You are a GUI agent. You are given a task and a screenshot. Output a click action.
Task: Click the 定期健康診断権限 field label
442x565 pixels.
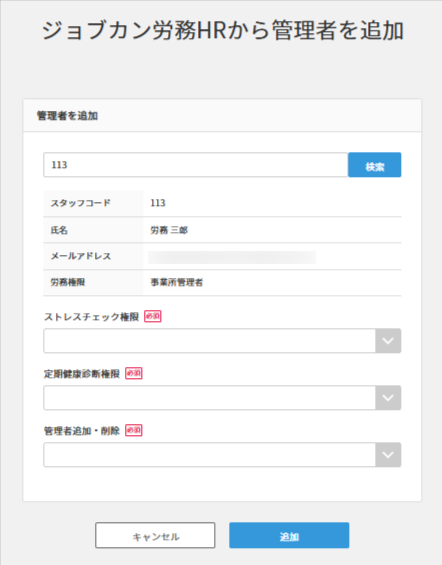(x=82, y=374)
